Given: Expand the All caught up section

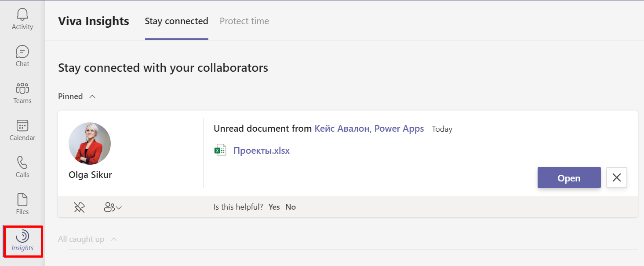Looking at the screenshot, I should click(x=114, y=239).
